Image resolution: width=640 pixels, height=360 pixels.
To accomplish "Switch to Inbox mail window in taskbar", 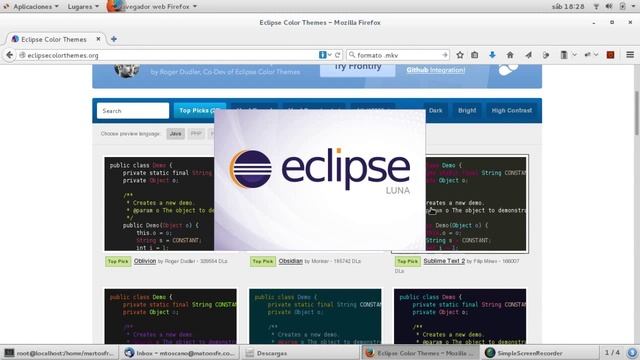I will [180, 353].
